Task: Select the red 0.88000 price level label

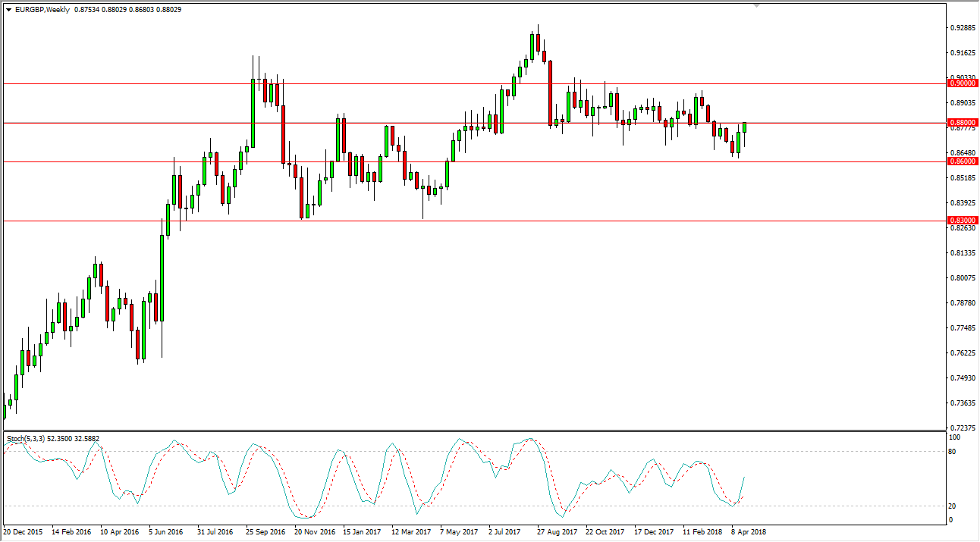Action: (962, 122)
